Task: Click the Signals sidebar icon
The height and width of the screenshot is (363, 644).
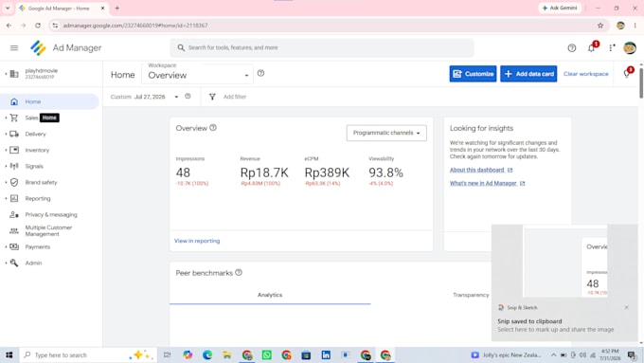Action: point(14,166)
